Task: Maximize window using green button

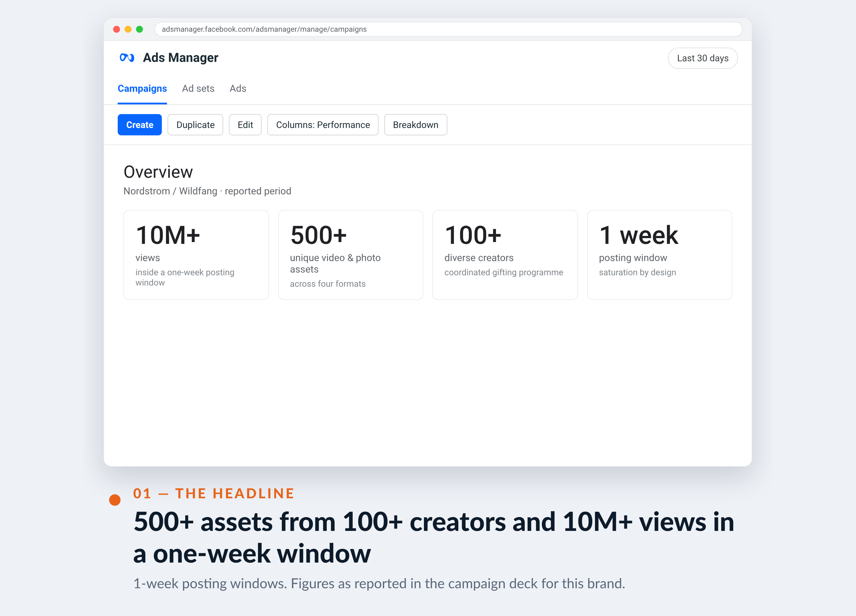Action: [140, 29]
